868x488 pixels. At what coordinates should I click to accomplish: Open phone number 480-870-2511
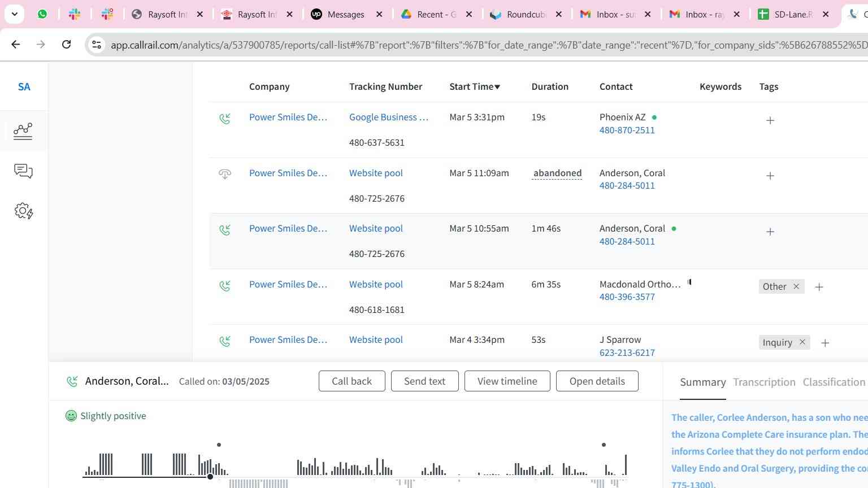(627, 130)
